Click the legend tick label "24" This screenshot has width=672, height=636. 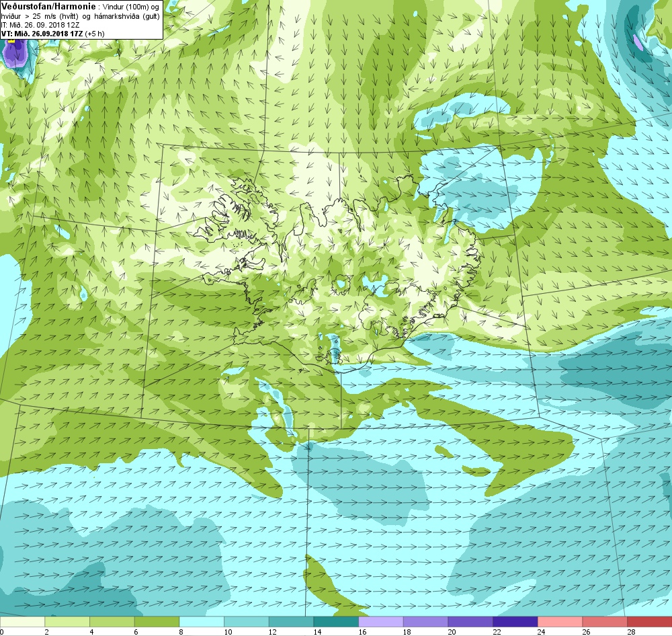(541, 632)
